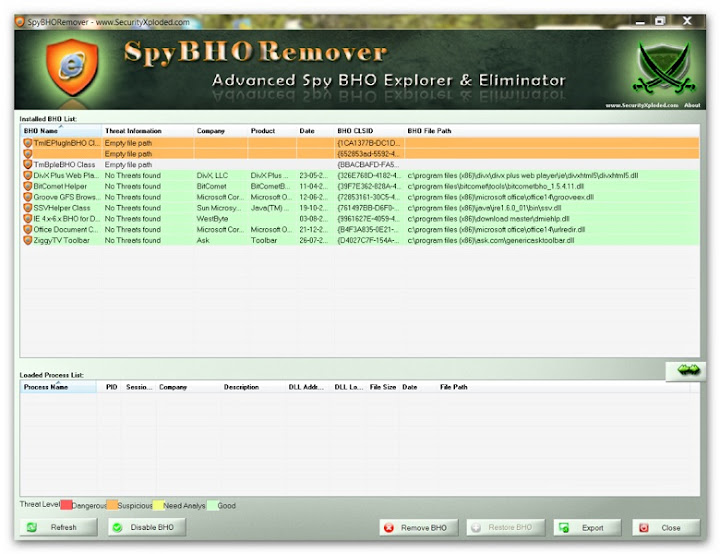Minimize the SpyBHORemover window
720x554 pixels.
pyautogui.click(x=640, y=22)
